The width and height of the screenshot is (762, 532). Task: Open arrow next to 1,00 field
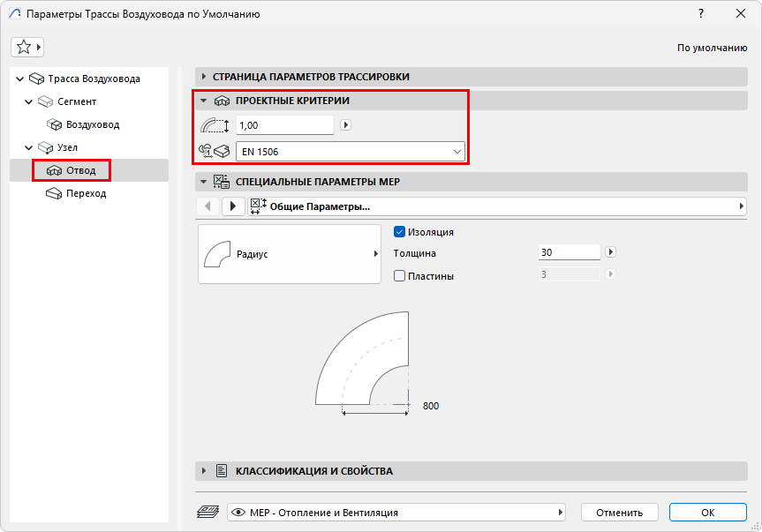click(345, 125)
